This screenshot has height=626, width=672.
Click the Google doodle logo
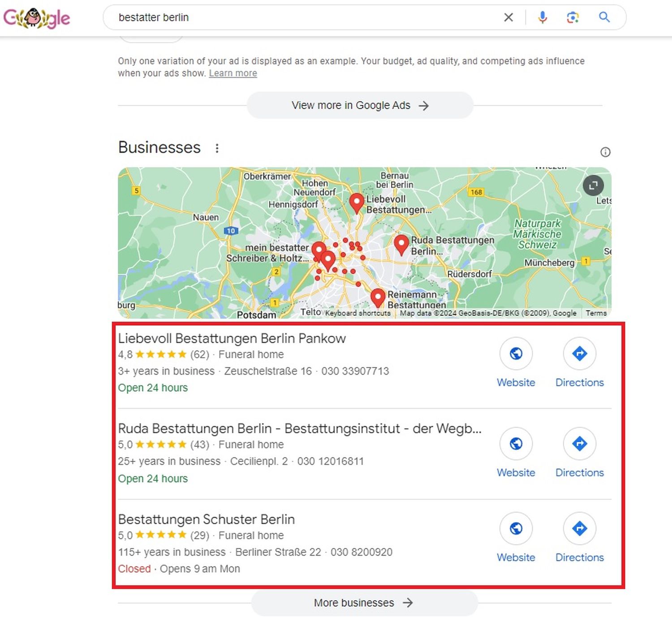[x=37, y=18]
